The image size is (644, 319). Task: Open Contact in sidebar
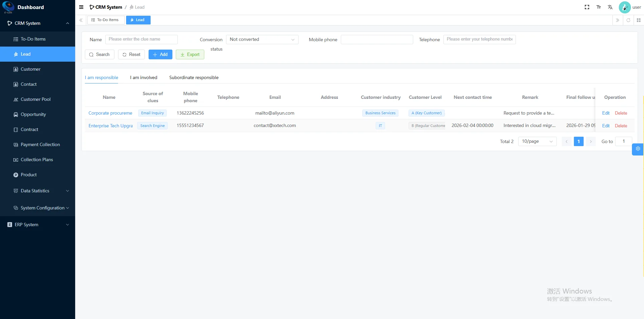38,84
